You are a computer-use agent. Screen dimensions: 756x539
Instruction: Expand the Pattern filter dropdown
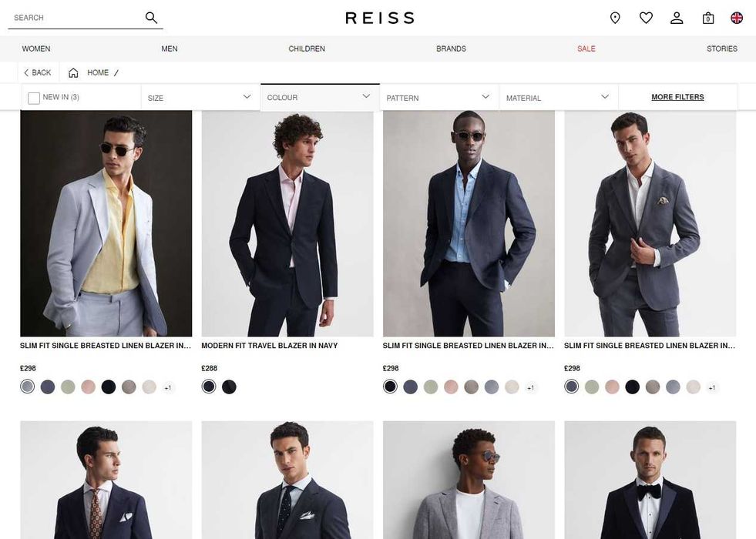438,98
